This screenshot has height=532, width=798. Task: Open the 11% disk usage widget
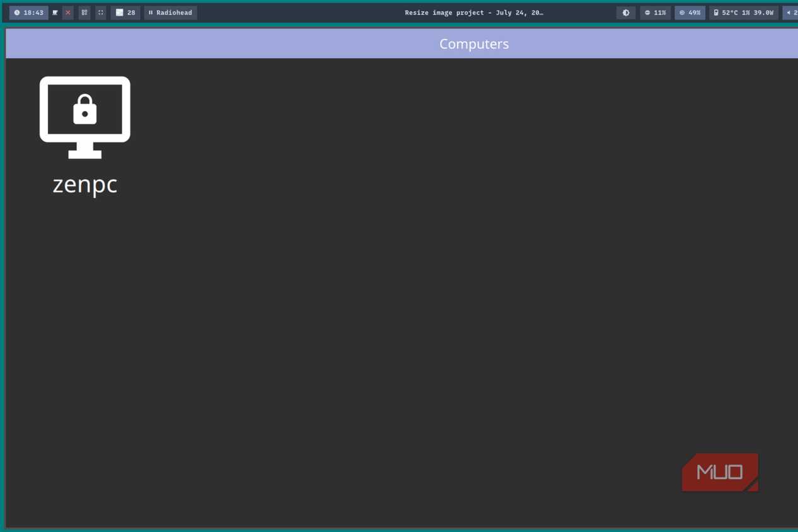tap(656, 13)
